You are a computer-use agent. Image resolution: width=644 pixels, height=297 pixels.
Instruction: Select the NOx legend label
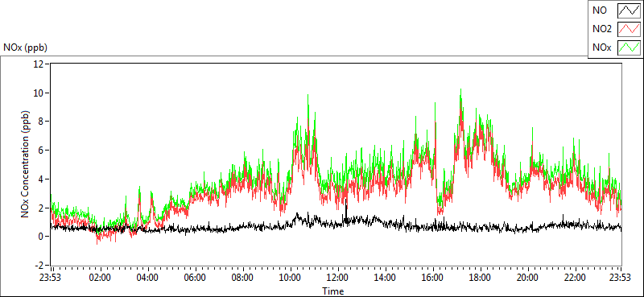coord(602,47)
